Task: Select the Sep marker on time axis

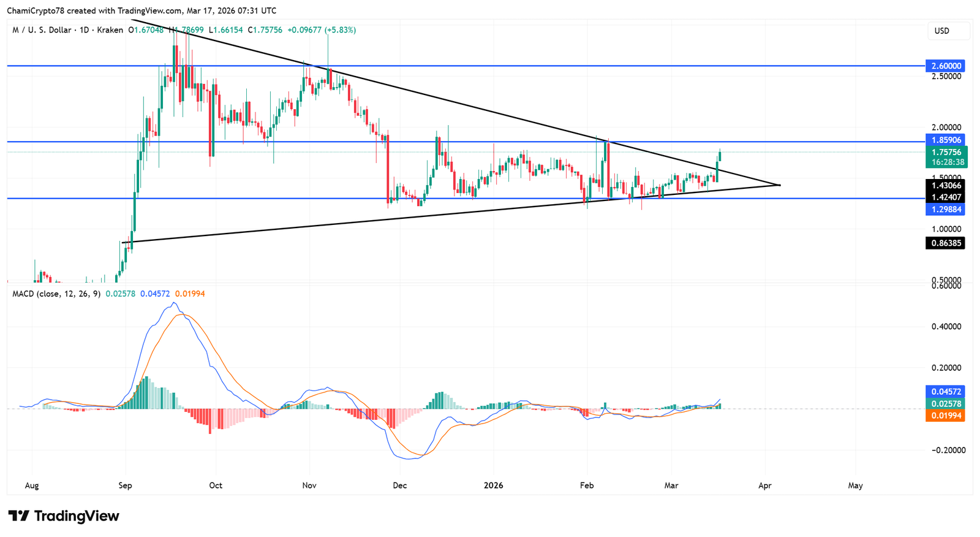Action: point(125,486)
